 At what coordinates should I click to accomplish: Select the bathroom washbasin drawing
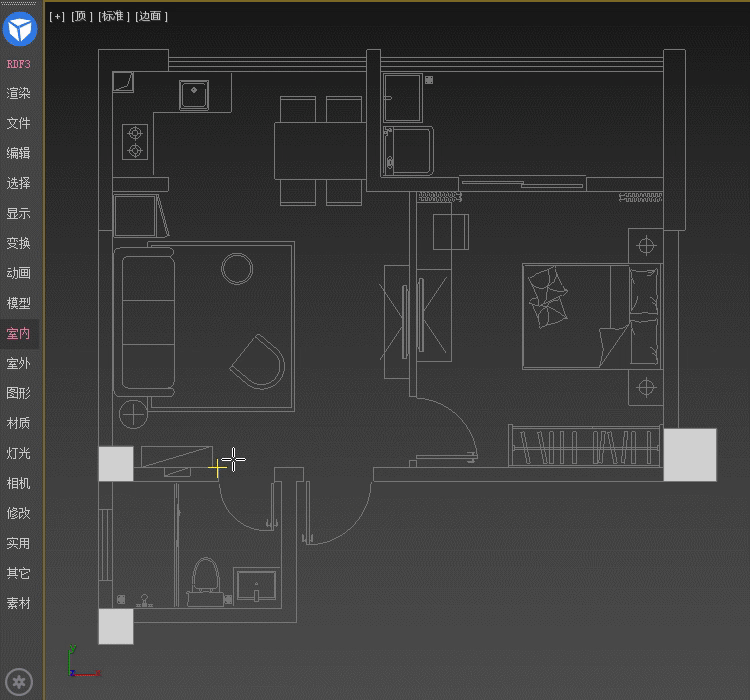point(256,585)
